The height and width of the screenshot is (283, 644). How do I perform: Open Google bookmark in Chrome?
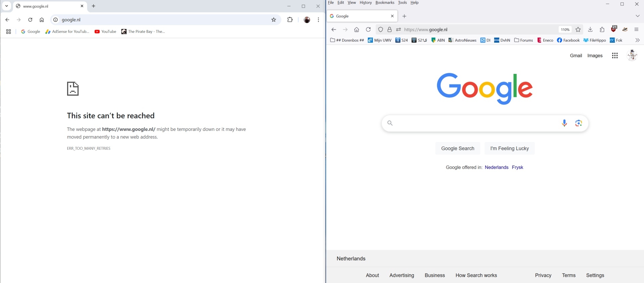[31, 32]
